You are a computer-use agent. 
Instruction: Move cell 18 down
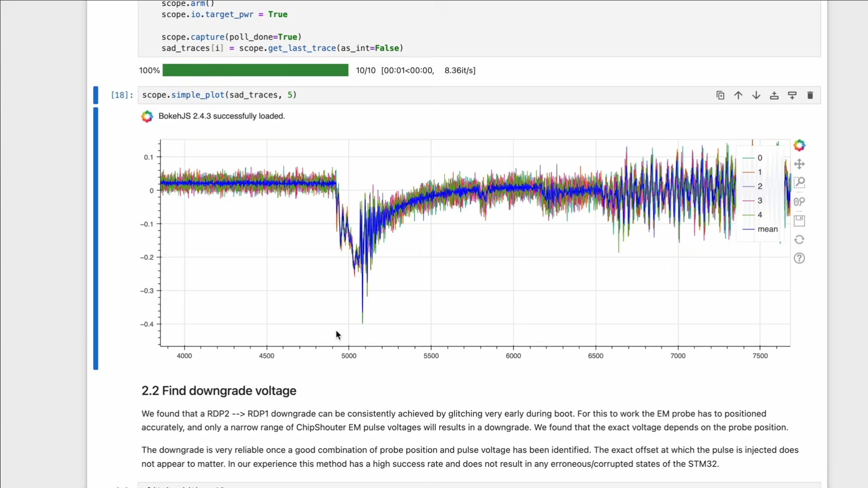(x=756, y=95)
